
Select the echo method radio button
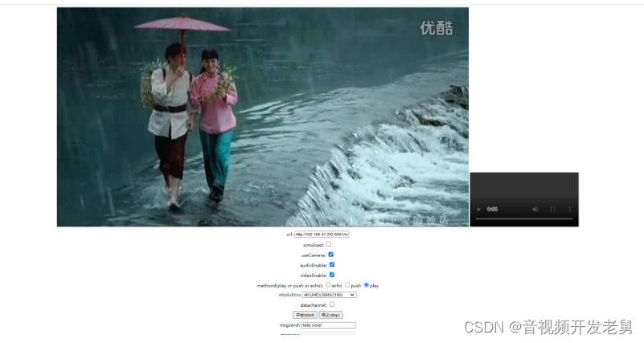pyautogui.click(x=328, y=284)
